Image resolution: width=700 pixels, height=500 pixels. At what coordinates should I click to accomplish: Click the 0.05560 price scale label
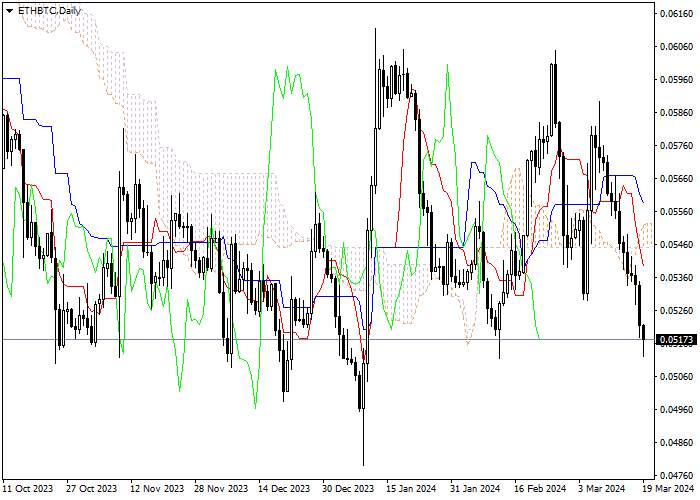677,211
